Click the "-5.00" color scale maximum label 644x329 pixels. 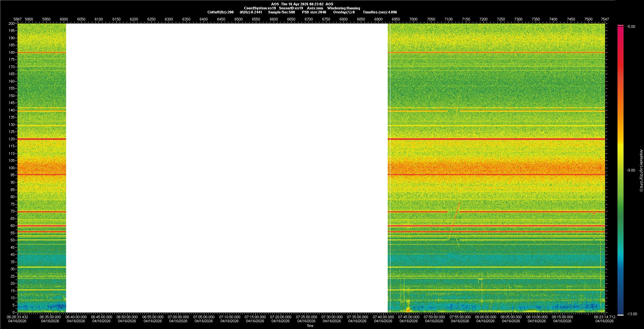(631, 27)
